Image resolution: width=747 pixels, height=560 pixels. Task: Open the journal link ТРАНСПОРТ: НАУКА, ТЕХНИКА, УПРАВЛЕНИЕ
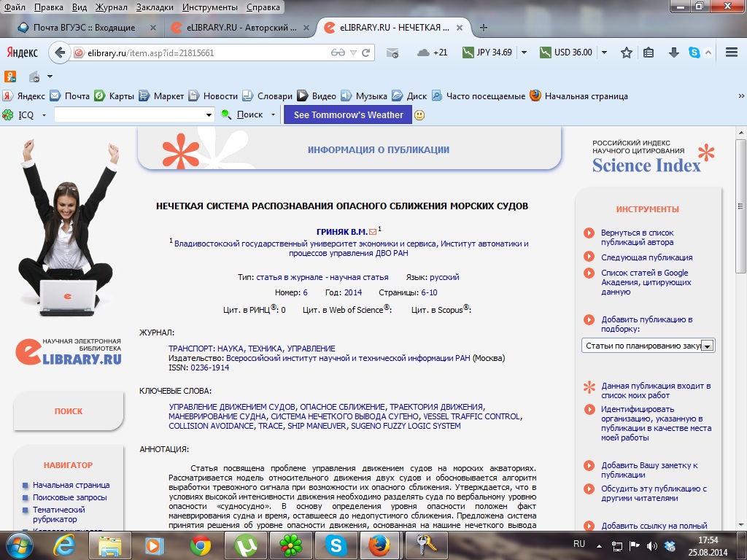pos(252,349)
